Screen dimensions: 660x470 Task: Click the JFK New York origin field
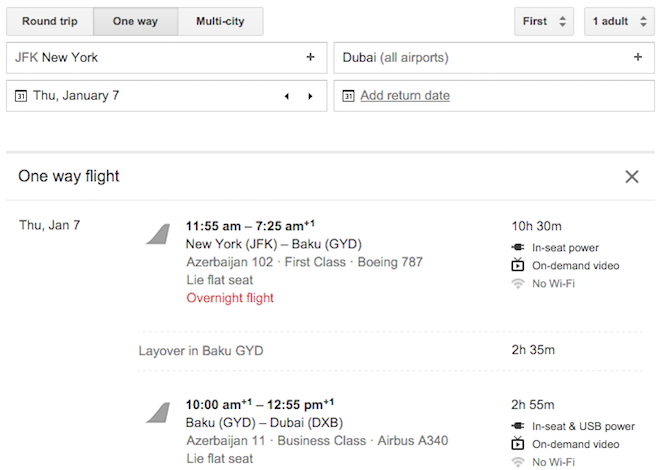pos(167,58)
